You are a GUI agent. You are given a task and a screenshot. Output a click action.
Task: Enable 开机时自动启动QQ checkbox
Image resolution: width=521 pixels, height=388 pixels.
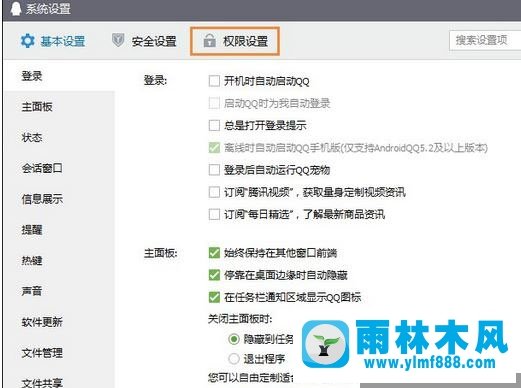214,81
